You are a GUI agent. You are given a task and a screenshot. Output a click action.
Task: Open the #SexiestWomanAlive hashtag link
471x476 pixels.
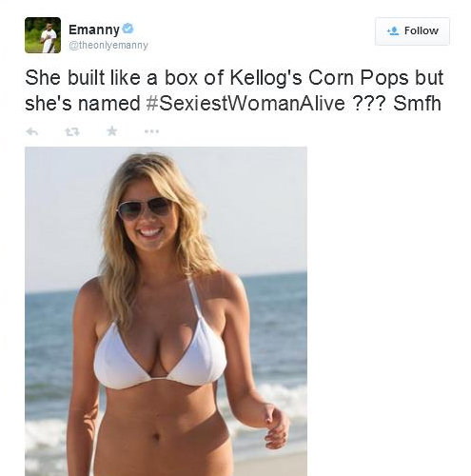coord(246,103)
